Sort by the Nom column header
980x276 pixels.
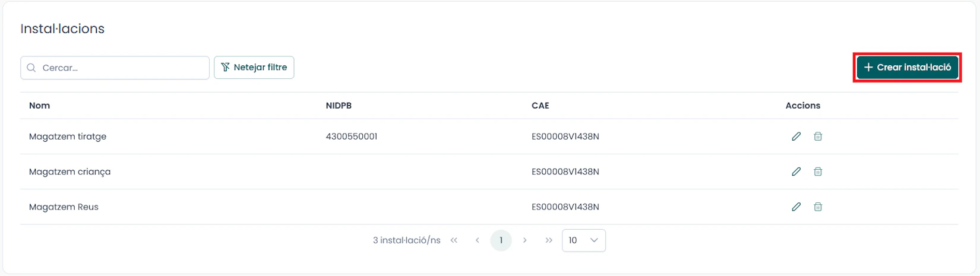pyautogui.click(x=40, y=106)
